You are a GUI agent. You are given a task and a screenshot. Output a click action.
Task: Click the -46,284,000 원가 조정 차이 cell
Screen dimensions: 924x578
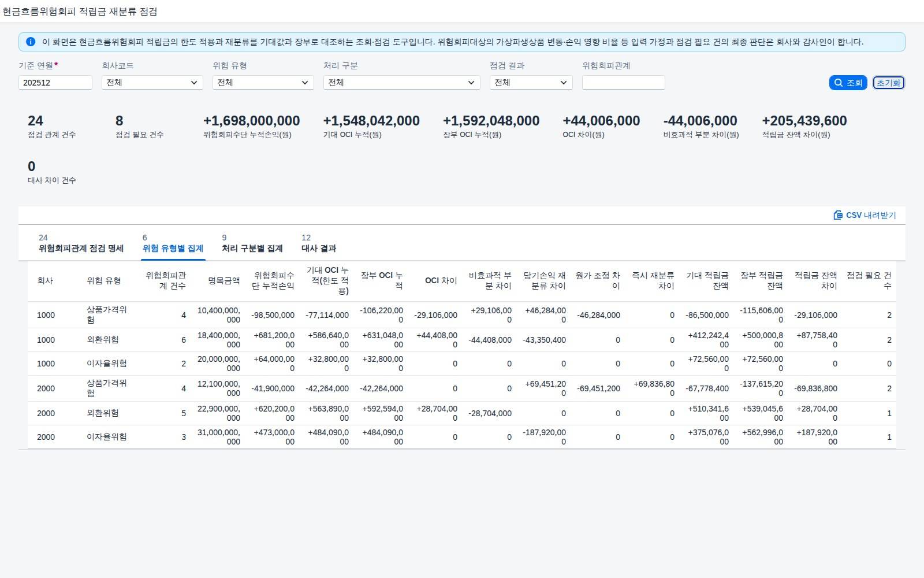(x=598, y=315)
